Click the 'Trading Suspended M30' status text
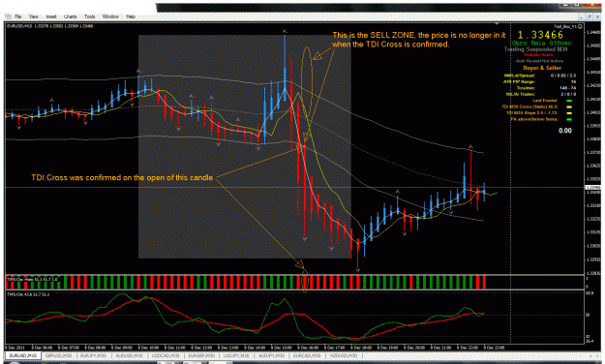605x364 pixels. pyautogui.click(x=535, y=49)
